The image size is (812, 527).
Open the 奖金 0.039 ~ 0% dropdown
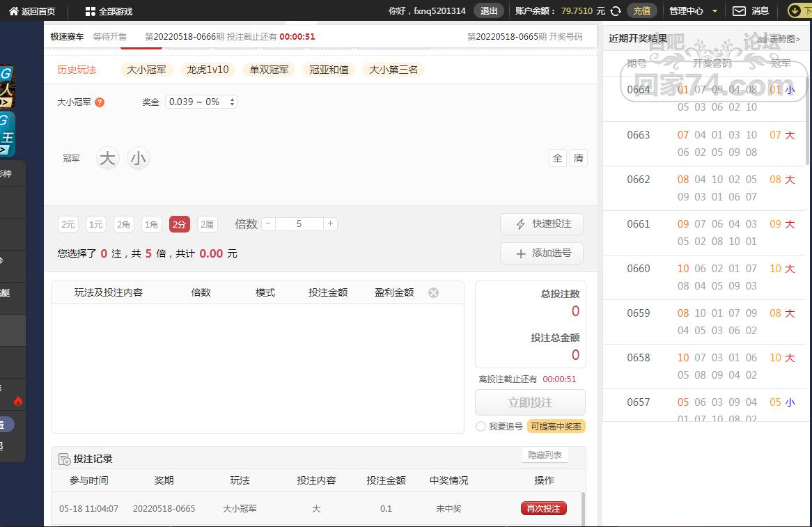pyautogui.click(x=201, y=102)
